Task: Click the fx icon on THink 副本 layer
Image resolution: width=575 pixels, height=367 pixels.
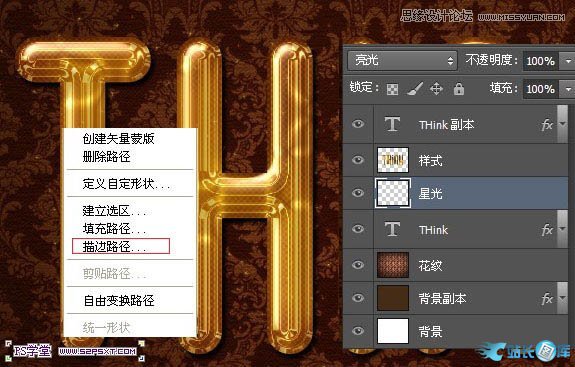Action: [547, 125]
